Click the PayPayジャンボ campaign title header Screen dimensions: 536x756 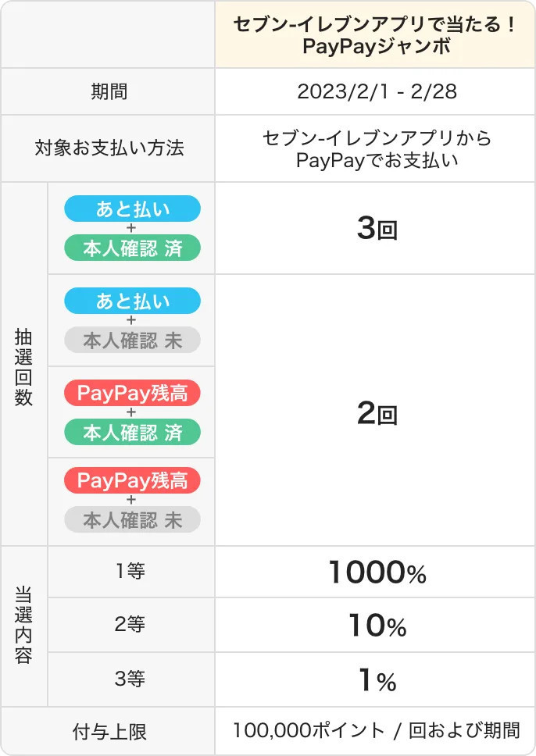tap(376, 35)
